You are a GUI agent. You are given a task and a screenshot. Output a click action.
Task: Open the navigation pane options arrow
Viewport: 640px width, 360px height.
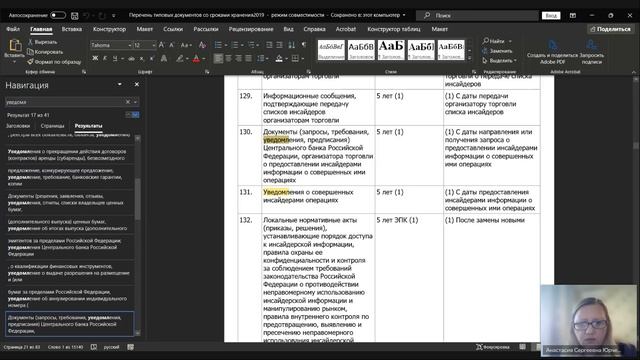pos(120,84)
